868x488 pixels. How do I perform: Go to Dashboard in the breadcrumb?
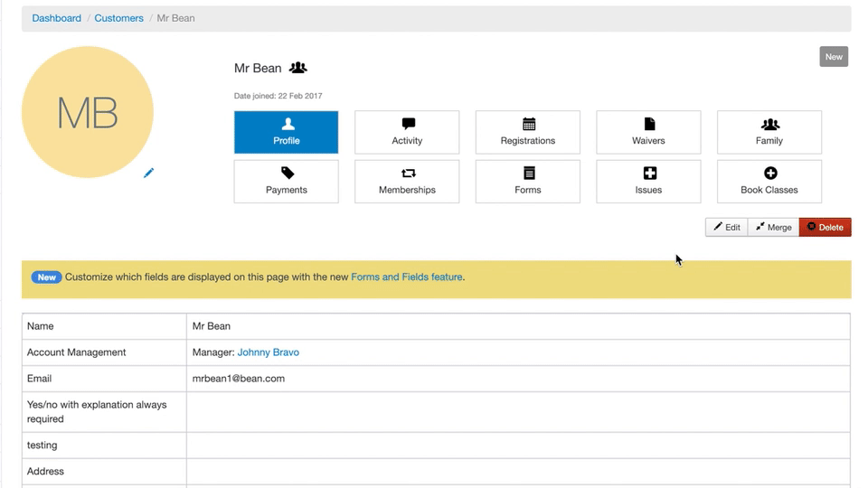[x=56, y=18]
